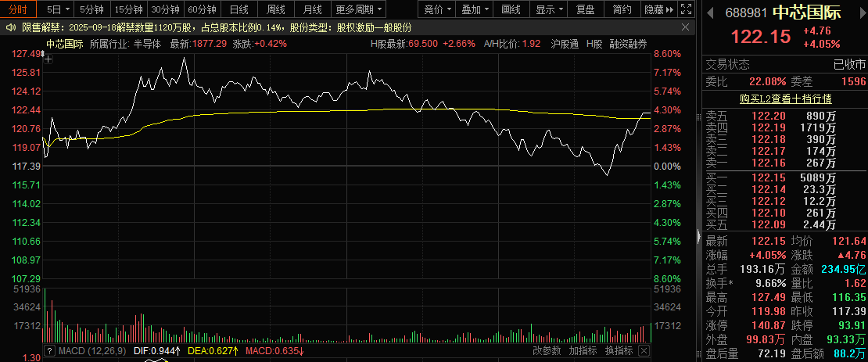Open the MACD help question-mark icon
This screenshot has height=362, width=868.
[x=49, y=351]
